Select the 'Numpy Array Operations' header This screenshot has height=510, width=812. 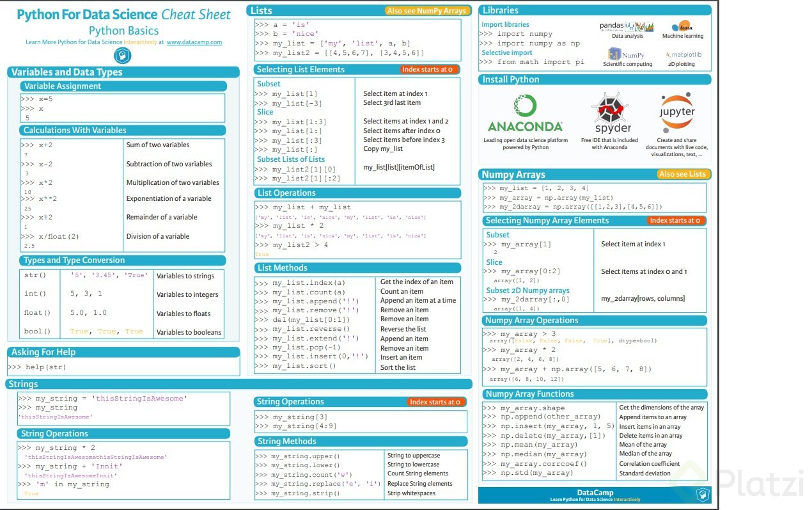coord(595,321)
